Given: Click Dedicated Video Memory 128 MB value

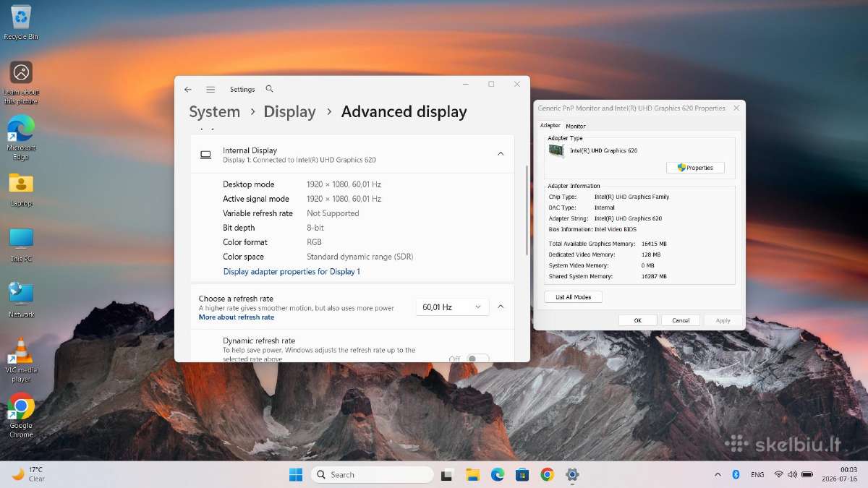Looking at the screenshot, I should click(x=650, y=254).
